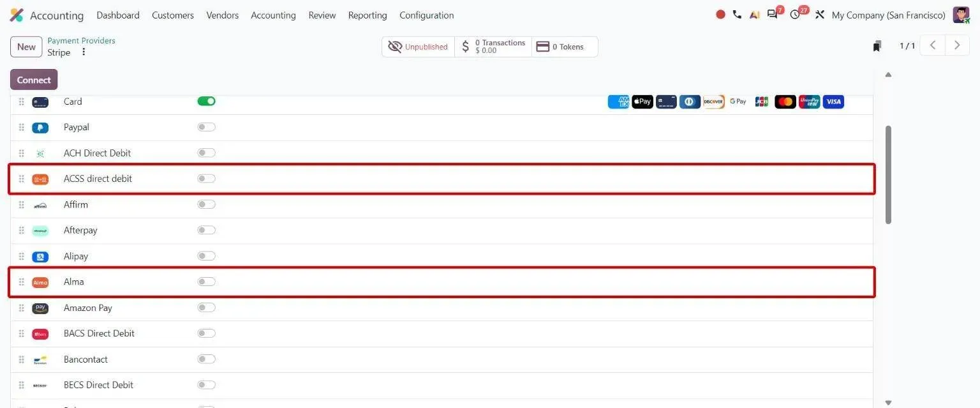Open the My Company (San Francisco) switcher
Screen dimensions: 980x408
[x=889, y=15]
